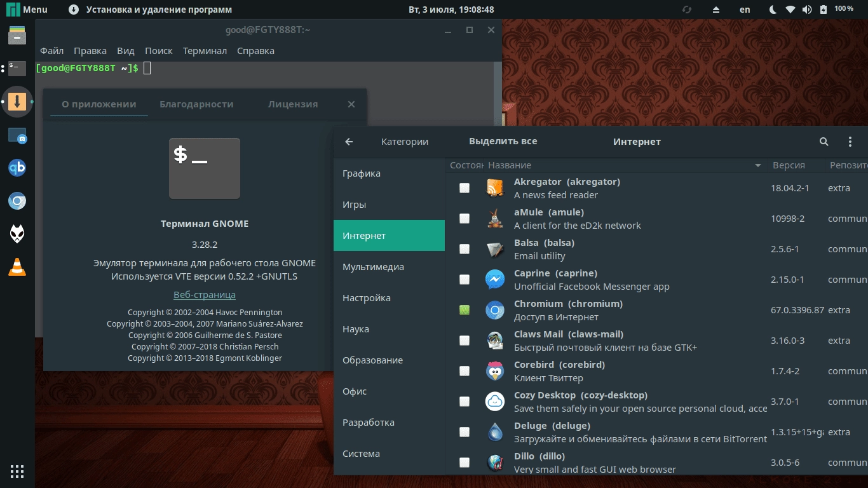868x488 pixels.
Task: Open the Файл menu in terminal
Action: pos(51,51)
